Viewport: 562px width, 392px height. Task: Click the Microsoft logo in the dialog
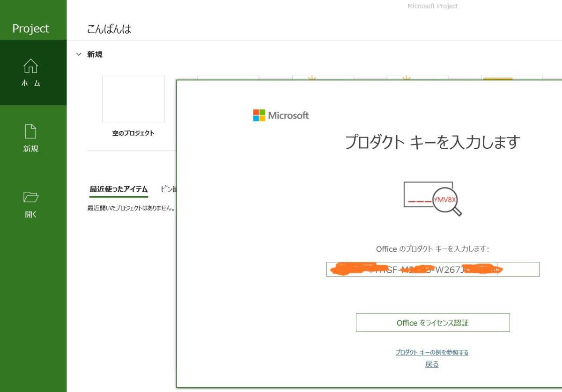(x=281, y=116)
